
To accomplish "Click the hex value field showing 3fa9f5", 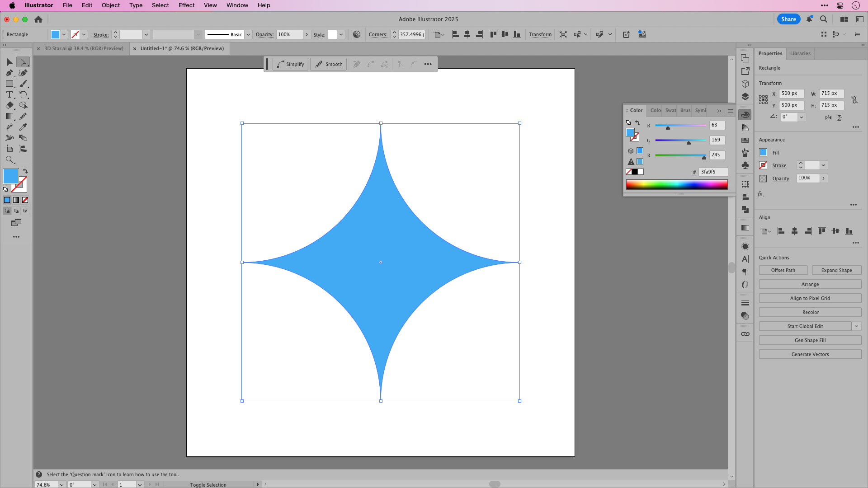I will pyautogui.click(x=713, y=172).
